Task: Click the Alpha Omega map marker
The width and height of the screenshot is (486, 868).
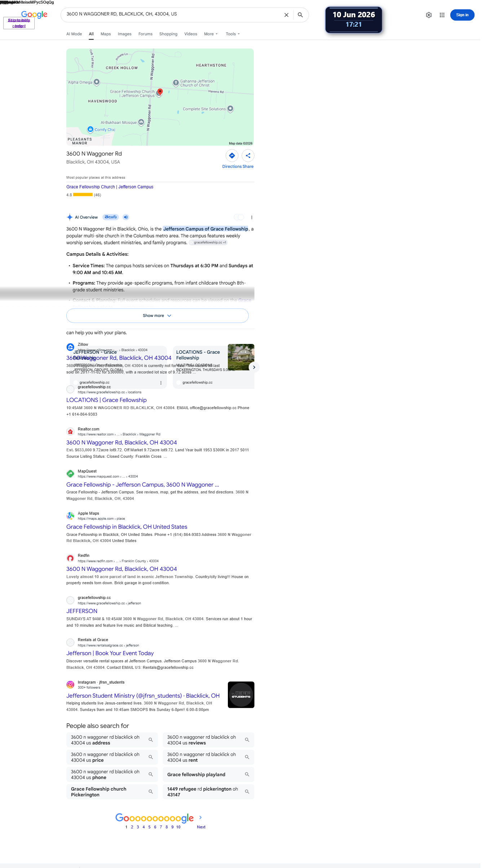Action: point(97,82)
